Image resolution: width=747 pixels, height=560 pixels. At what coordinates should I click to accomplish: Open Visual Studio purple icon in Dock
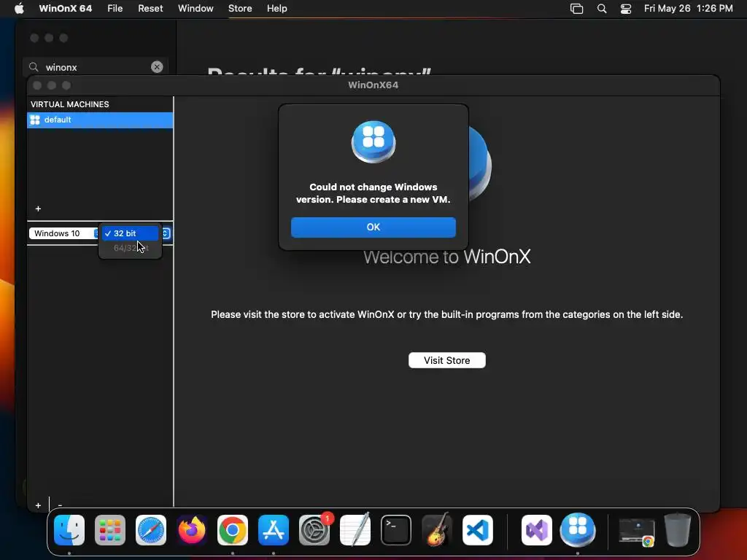537,530
